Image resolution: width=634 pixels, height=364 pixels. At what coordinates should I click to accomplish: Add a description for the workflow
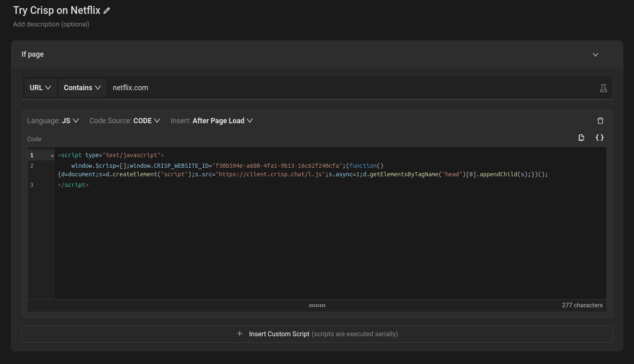tap(51, 24)
